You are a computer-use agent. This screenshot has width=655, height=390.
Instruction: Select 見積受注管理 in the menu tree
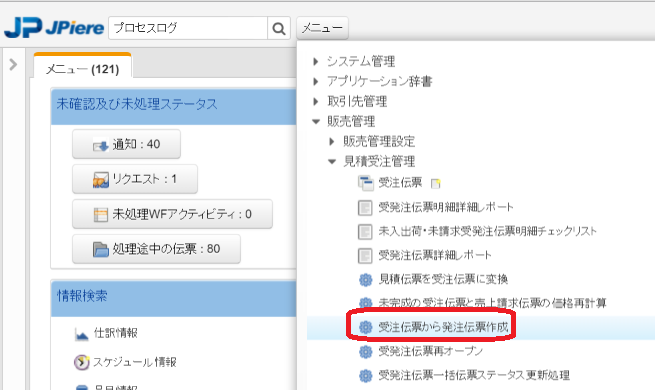click(379, 162)
